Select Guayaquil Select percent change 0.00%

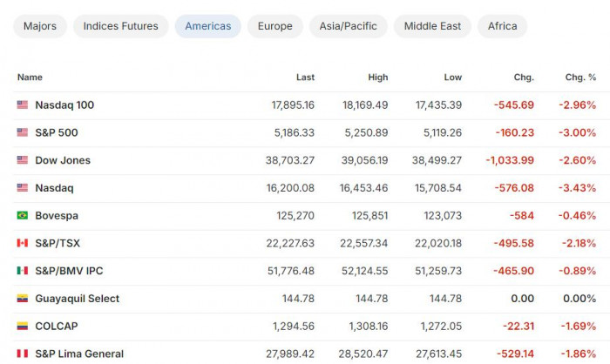579,299
